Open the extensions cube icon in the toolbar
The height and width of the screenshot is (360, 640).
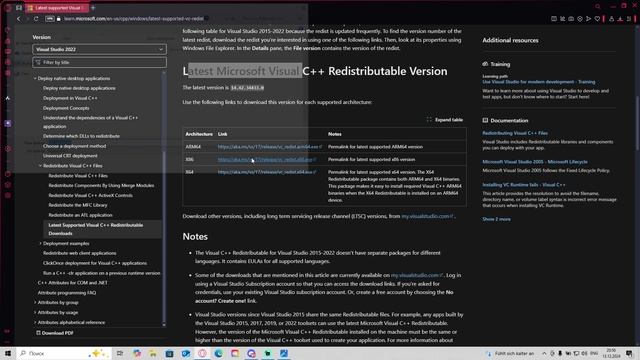[x=611, y=19]
